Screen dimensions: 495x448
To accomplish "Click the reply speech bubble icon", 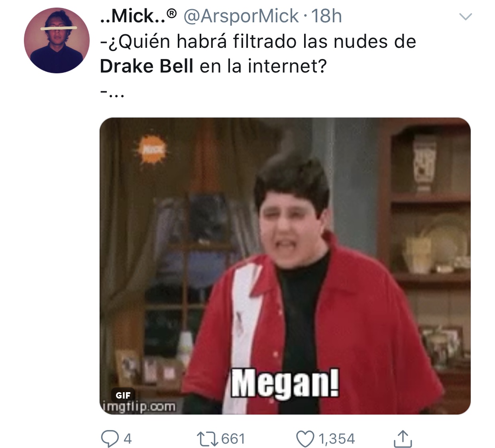I will (110, 439).
